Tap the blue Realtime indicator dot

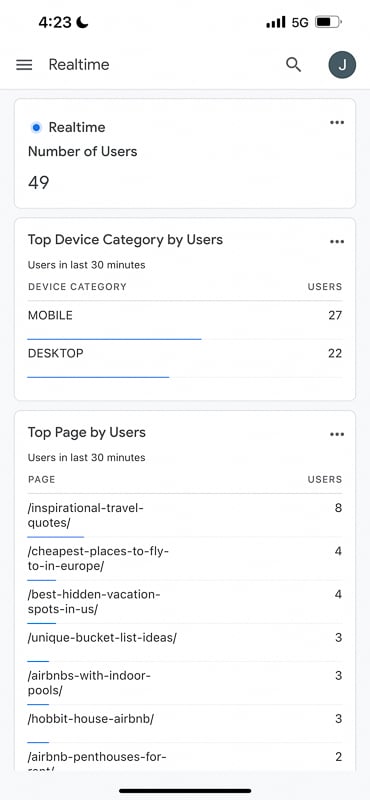pyautogui.click(x=36, y=128)
